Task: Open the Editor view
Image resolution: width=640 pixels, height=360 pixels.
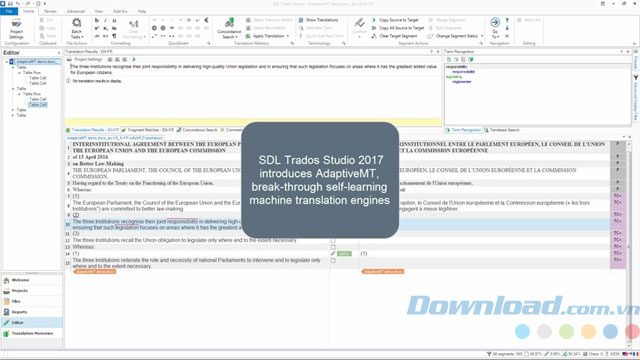Action: click(32, 322)
